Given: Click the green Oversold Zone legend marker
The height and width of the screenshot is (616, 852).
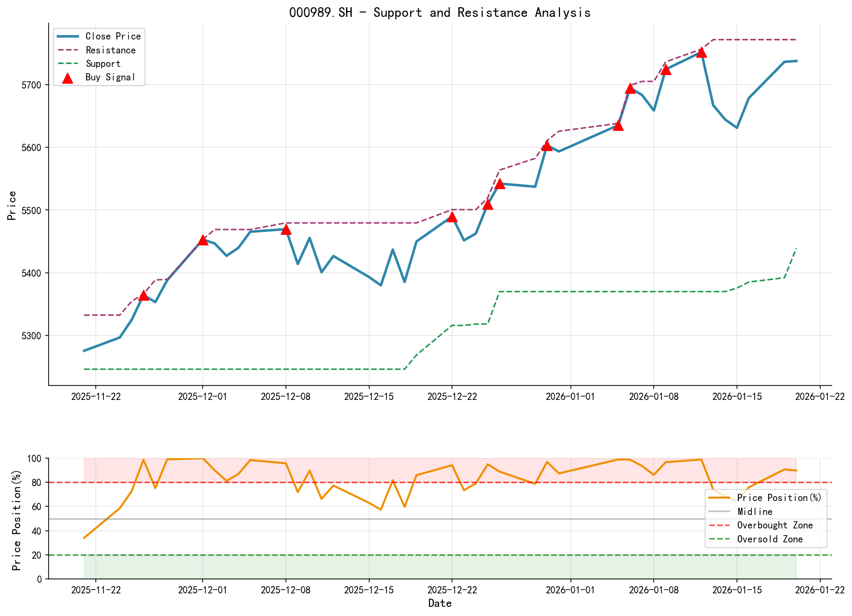Looking at the screenshot, I should pyautogui.click(x=719, y=539).
